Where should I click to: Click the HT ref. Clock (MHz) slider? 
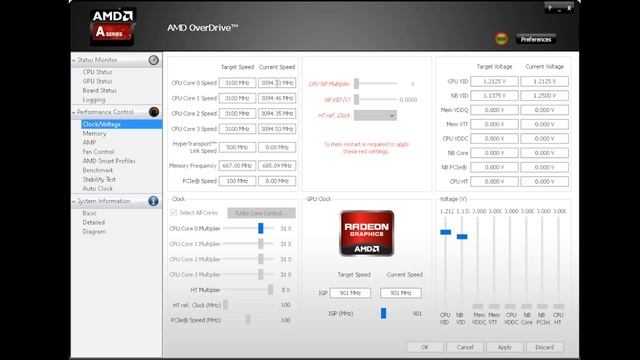pyautogui.click(x=225, y=305)
